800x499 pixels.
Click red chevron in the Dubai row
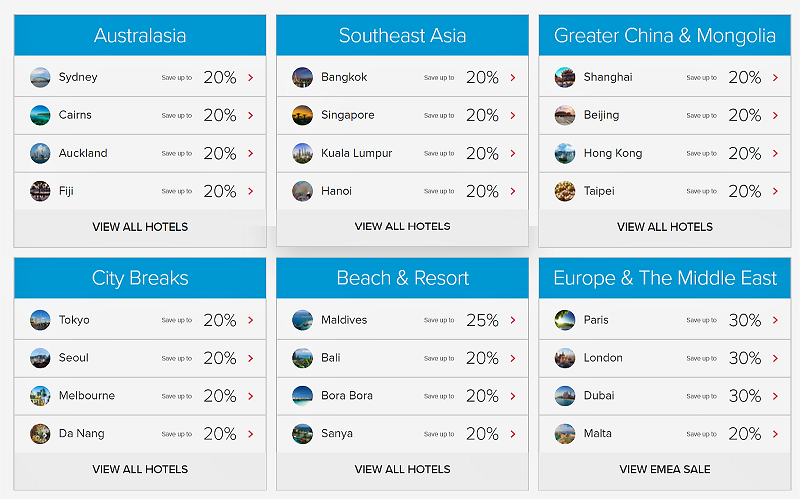point(776,396)
